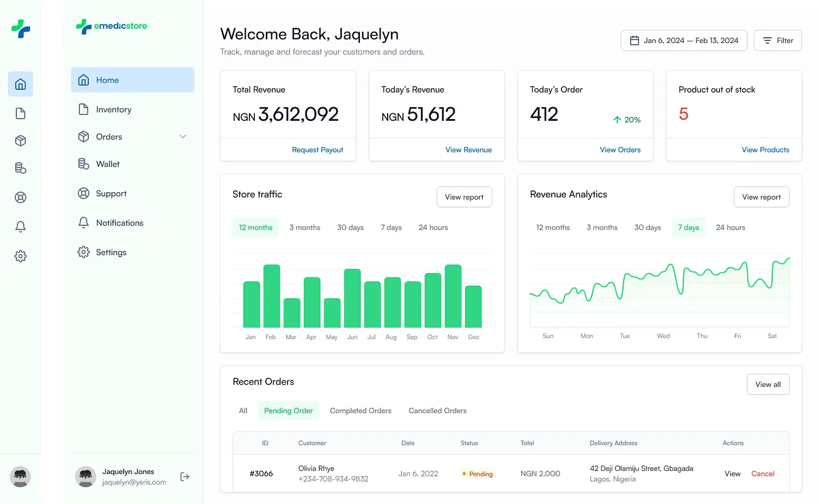The image size is (819, 504).
Task: Click the Notifications bell icon in collapsed sidebar
Action: 20,226
